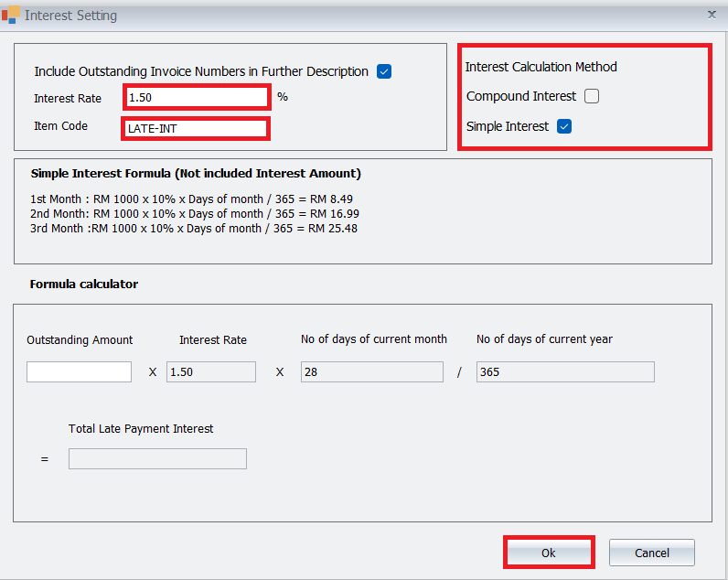Click the Interest Setting window title text
728x580 pixels.
coord(70,16)
